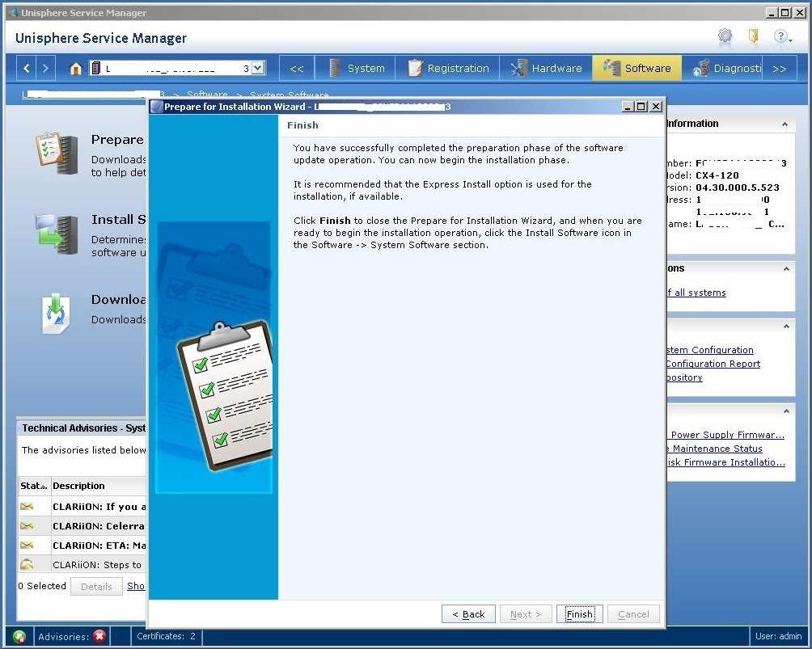The image size is (812, 649).
Task: Click the Show link beside Details
Action: tap(136, 586)
